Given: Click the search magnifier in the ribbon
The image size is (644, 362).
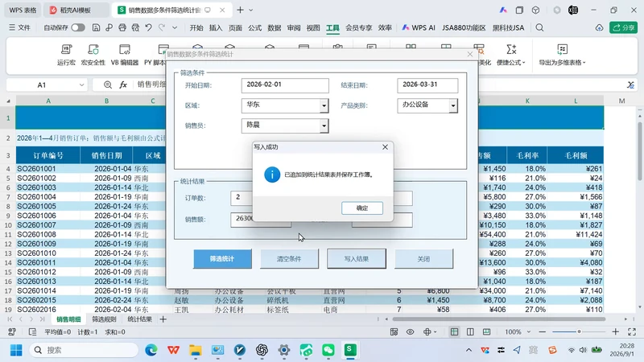Looking at the screenshot, I should tap(539, 27).
